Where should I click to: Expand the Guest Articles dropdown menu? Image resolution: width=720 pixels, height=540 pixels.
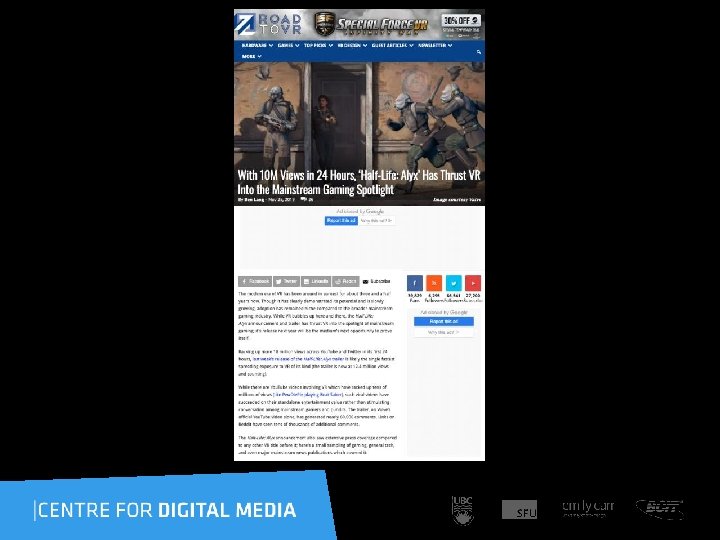coord(393,45)
